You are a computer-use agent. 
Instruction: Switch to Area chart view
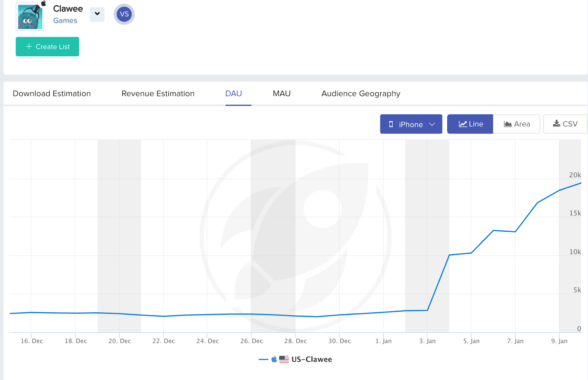[x=517, y=124]
